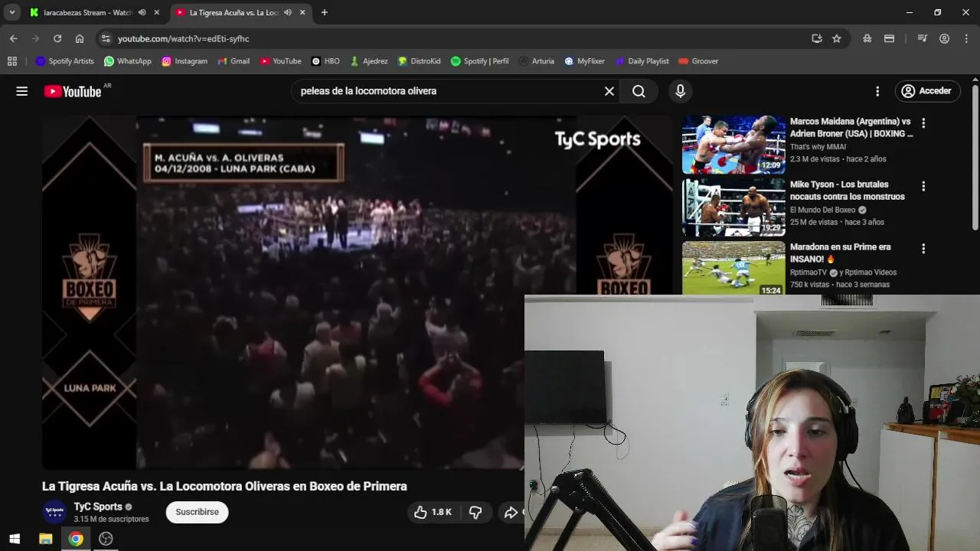Screen dimensions: 980x551
Task: Close the Iaracabezas Stream tab
Action: click(157, 13)
